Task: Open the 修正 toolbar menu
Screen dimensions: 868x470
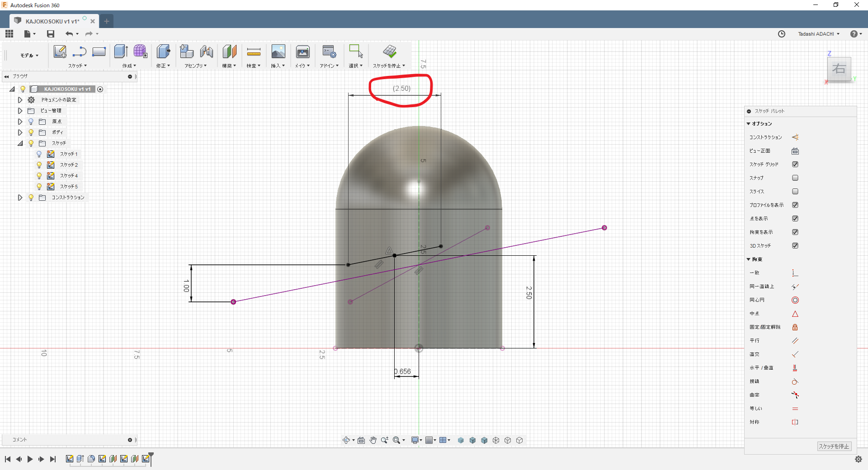Action: click(x=163, y=66)
